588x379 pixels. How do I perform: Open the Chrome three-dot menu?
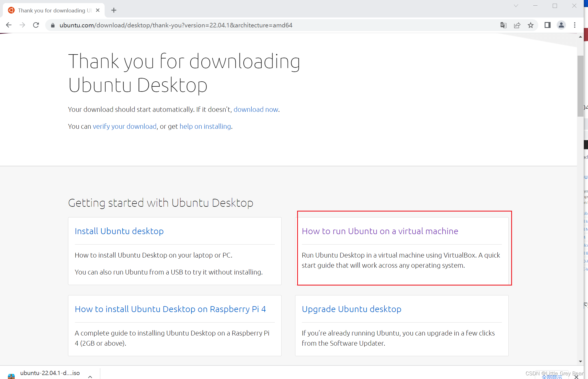coord(575,25)
